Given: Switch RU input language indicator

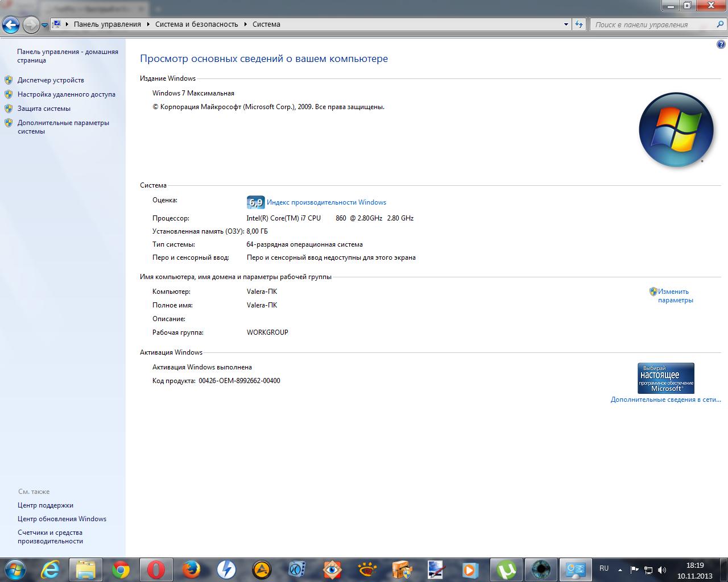Looking at the screenshot, I should tap(604, 568).
